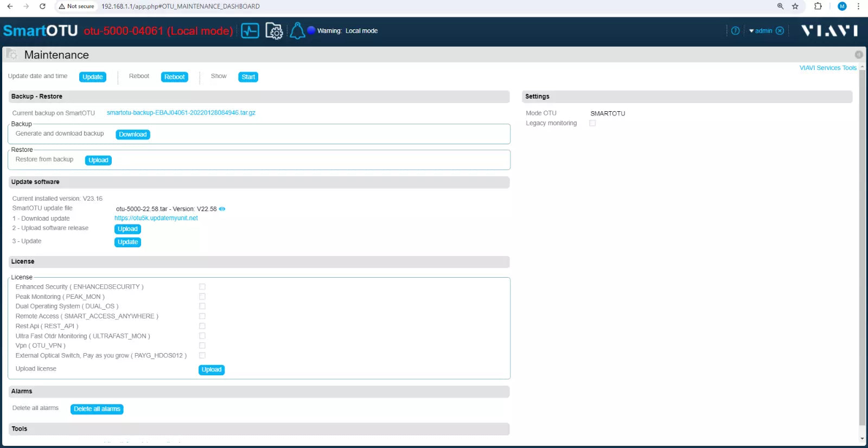
Task: Open the otu5k.updatemyunit.net link
Action: 156,218
